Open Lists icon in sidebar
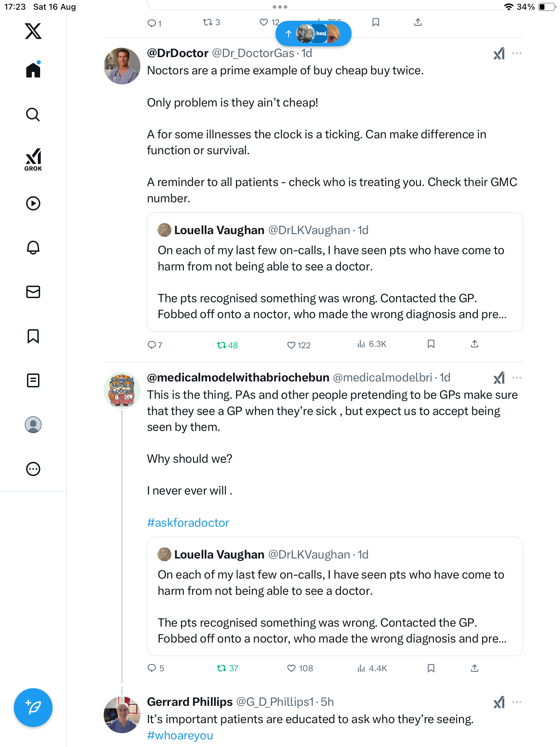 pos(33,380)
